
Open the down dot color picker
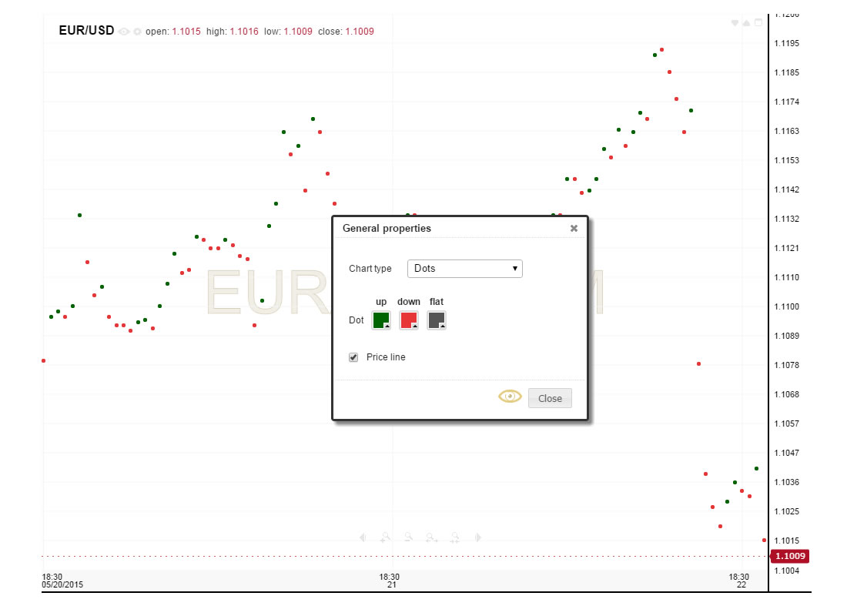(x=409, y=320)
